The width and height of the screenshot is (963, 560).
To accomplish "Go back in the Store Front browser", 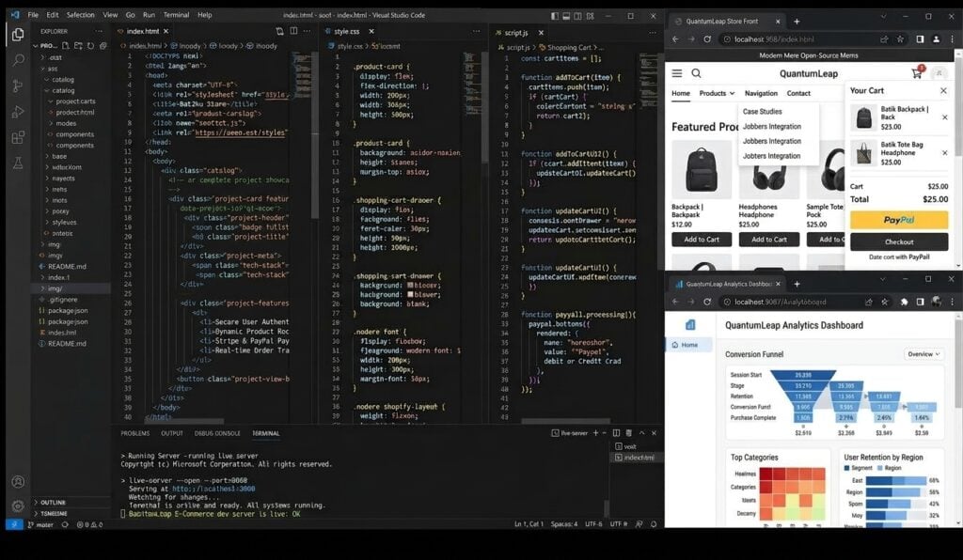I will [x=675, y=39].
